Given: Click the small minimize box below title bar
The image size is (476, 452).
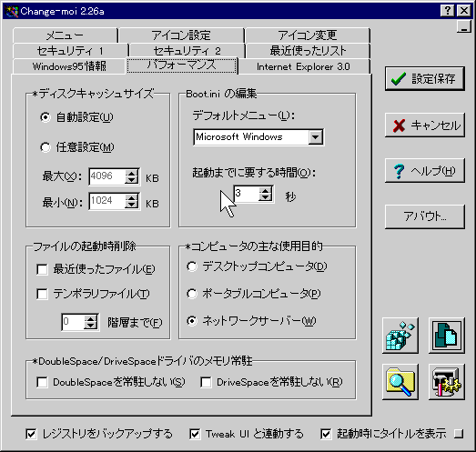Looking at the screenshot, I should pyautogui.click(x=464, y=27).
